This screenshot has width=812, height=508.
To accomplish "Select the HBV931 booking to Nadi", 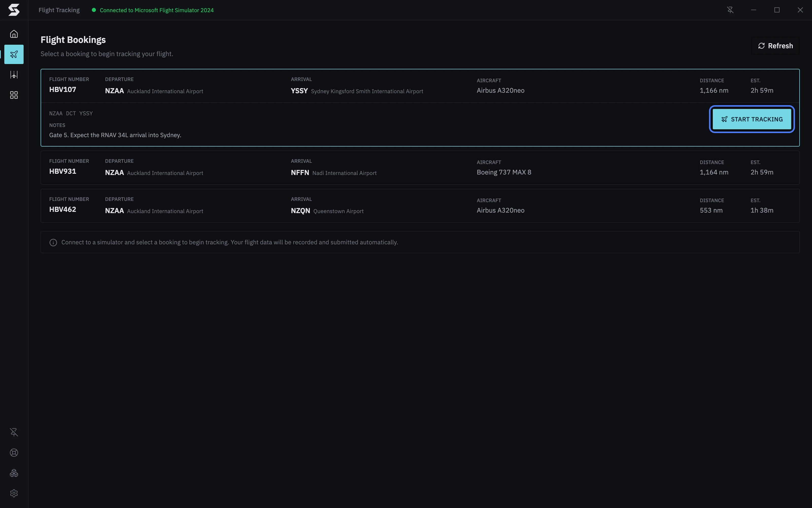I will click(420, 168).
